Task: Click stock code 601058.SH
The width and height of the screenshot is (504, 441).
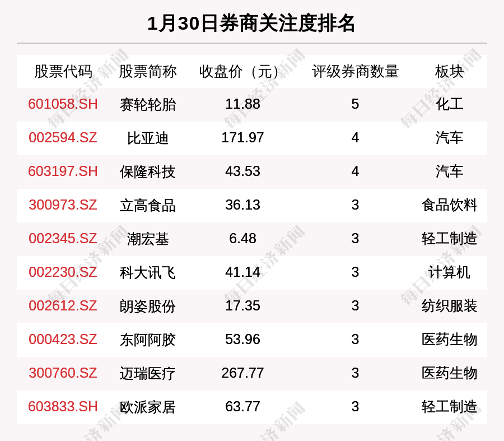Action: [x=63, y=104]
